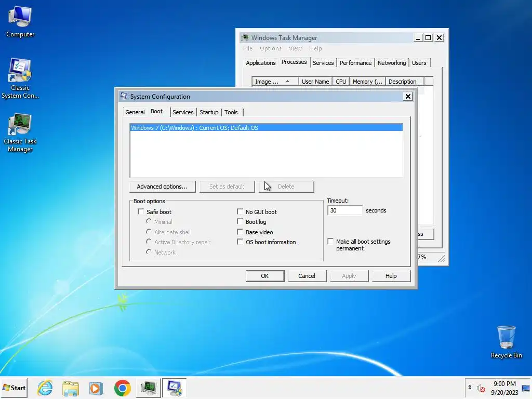Select the Network radio option
This screenshot has height=399, width=532.
[x=149, y=252]
